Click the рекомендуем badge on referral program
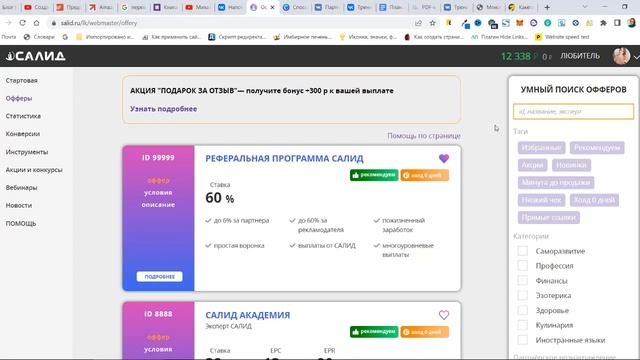The height and width of the screenshot is (360, 640). 374,175
